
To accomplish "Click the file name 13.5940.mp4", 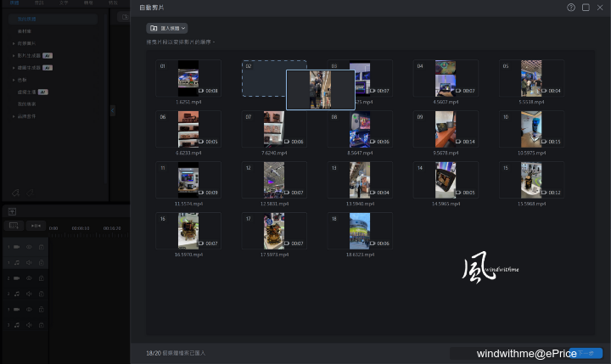I will 360,204.
